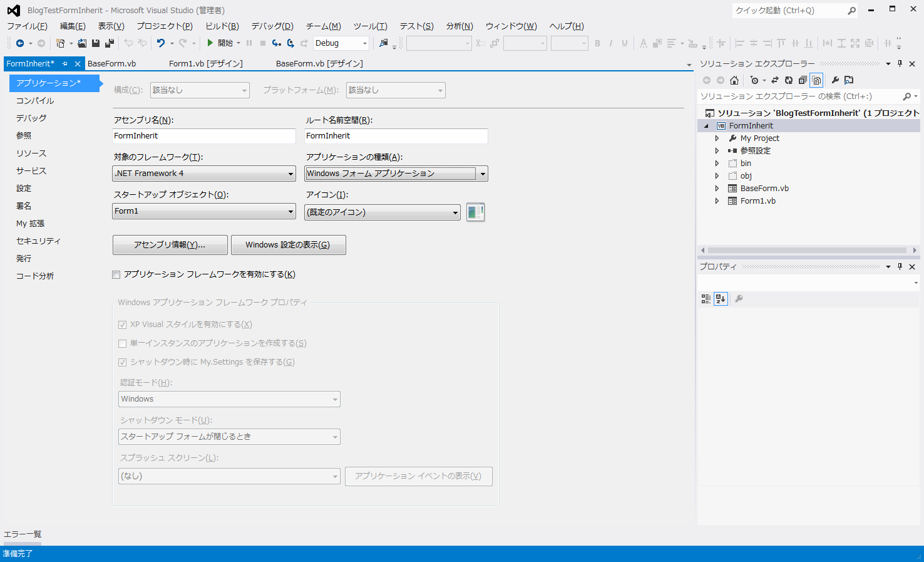Click the Find in Files toolbar icon
This screenshot has width=924, height=562.
[x=384, y=43]
